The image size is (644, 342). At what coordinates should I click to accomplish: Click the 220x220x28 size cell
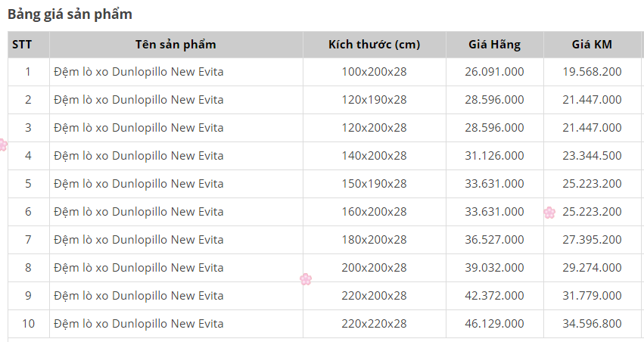click(x=374, y=324)
